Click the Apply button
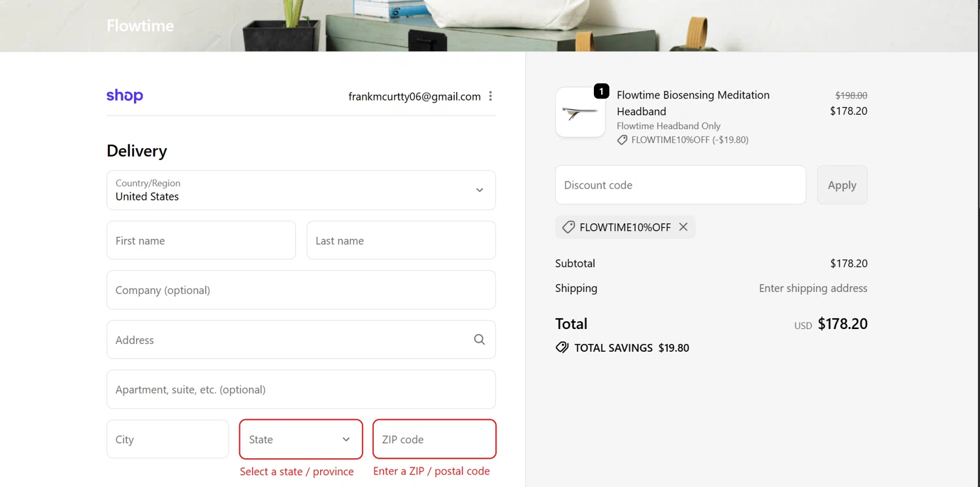Image resolution: width=980 pixels, height=487 pixels. (842, 185)
